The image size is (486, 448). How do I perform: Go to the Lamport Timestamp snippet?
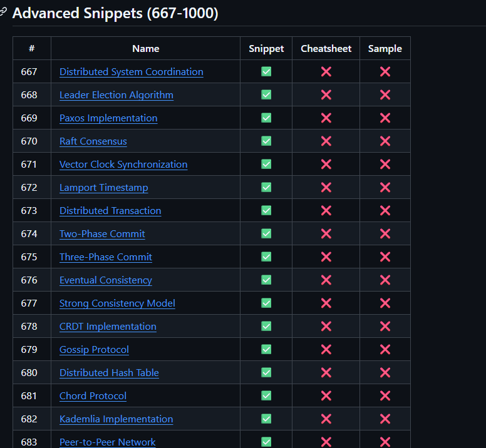click(103, 188)
